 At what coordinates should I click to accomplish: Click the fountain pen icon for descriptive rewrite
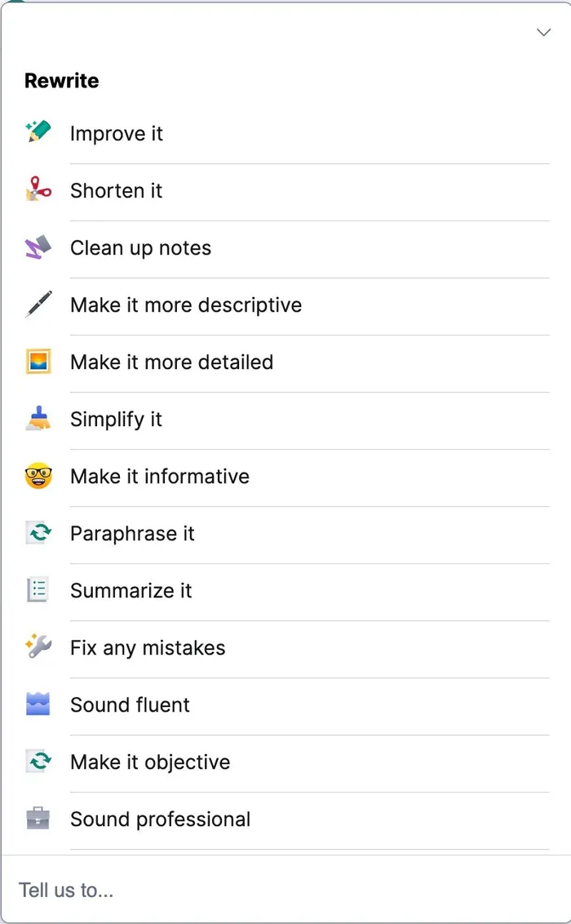38,304
